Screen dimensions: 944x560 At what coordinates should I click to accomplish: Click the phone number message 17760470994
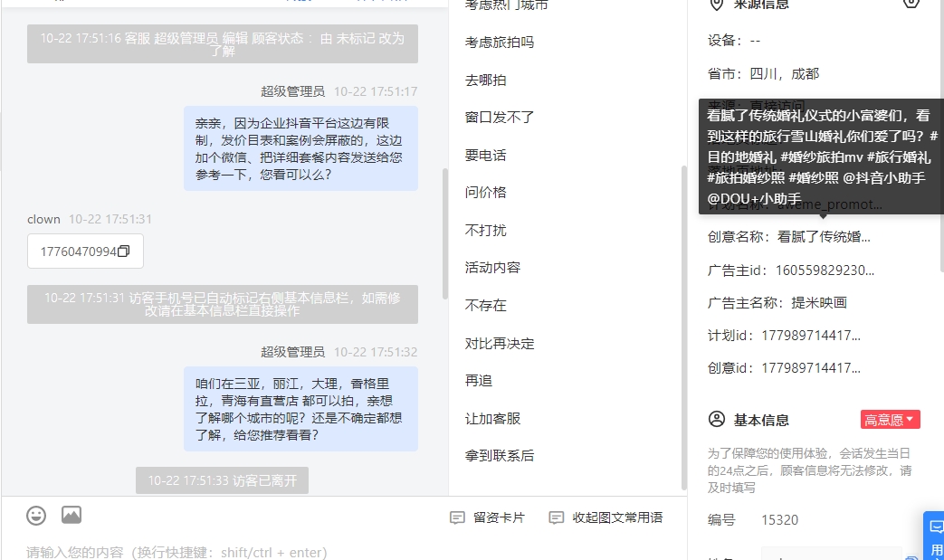coord(85,252)
